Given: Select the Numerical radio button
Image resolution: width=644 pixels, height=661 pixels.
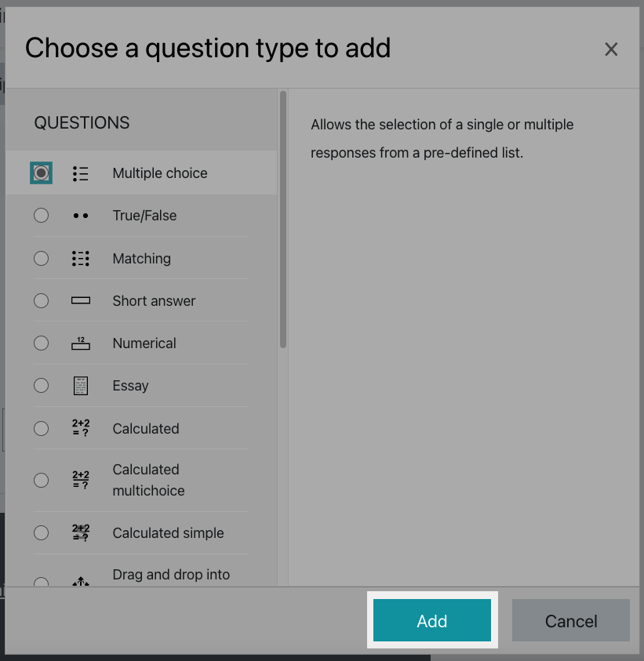Looking at the screenshot, I should [41, 343].
